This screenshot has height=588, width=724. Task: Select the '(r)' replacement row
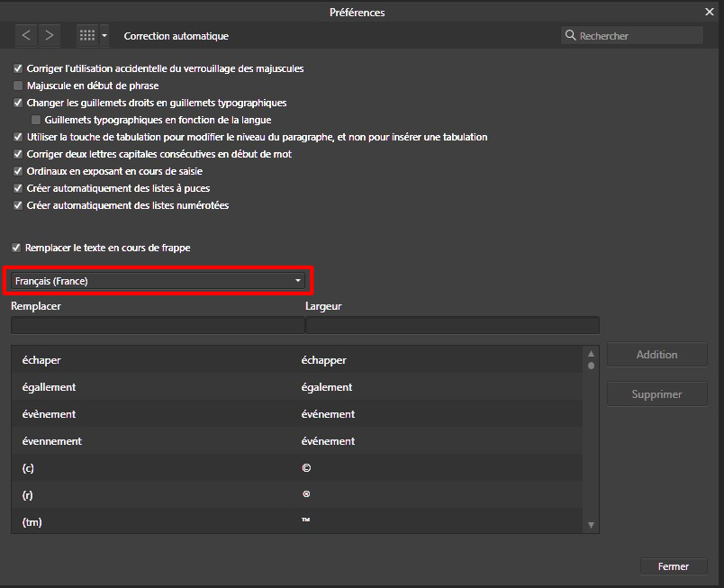[x=297, y=494]
